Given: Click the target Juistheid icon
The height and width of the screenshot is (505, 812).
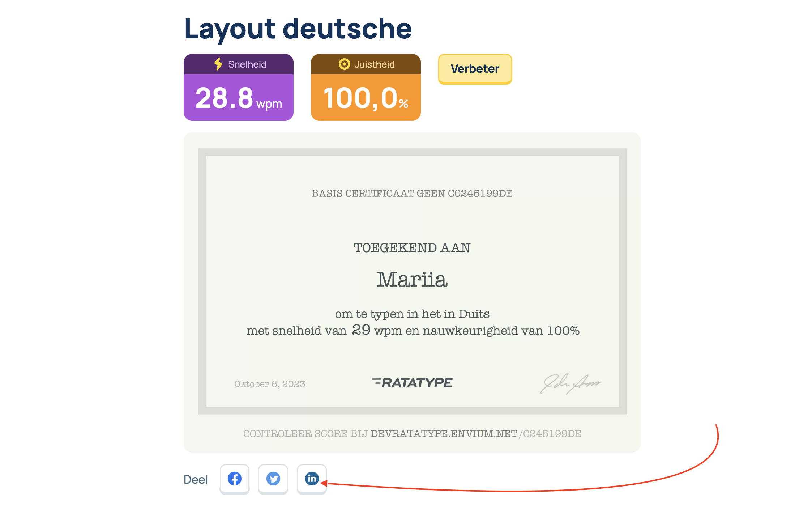Looking at the screenshot, I should [x=344, y=64].
